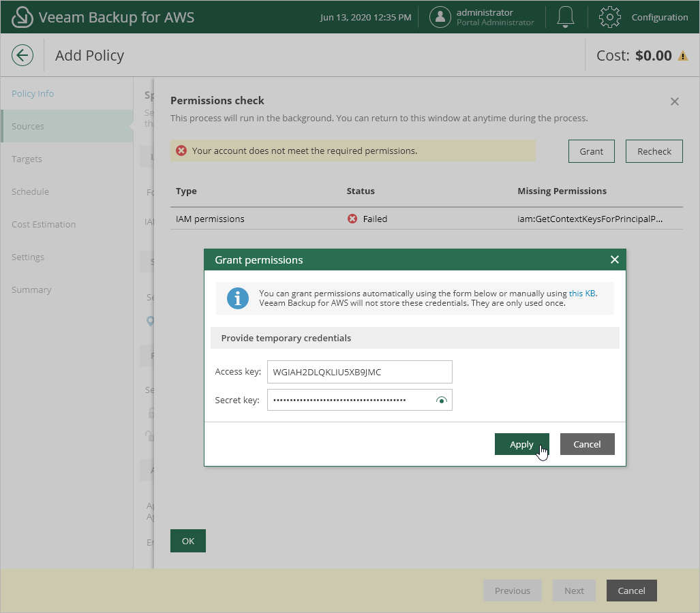Open the notifications bell
Screen dimensions: 700x613
coord(565,17)
